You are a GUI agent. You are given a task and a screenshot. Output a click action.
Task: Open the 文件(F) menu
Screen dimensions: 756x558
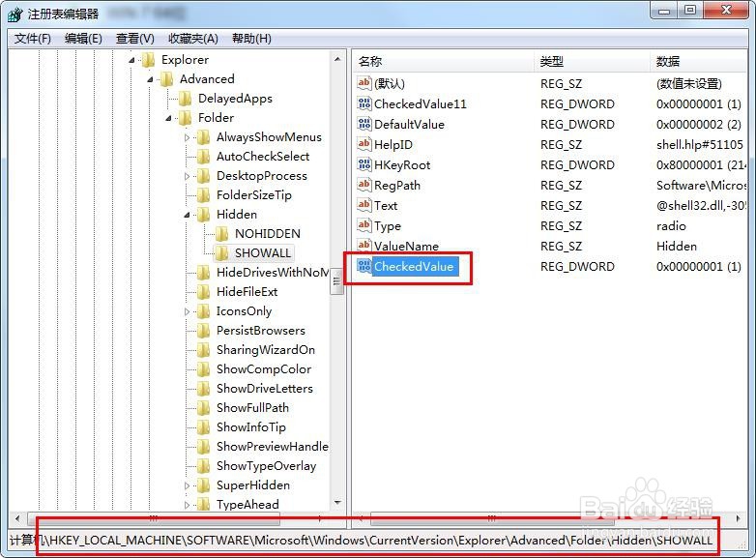point(32,39)
